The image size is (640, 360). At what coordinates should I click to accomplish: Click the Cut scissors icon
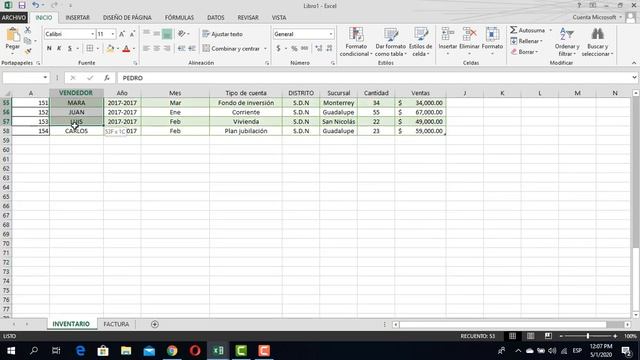point(28,30)
